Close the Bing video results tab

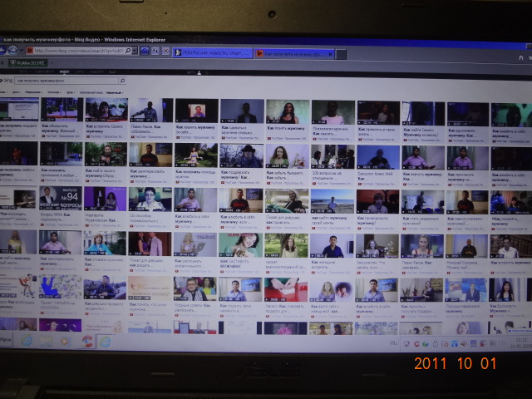pos(330,54)
